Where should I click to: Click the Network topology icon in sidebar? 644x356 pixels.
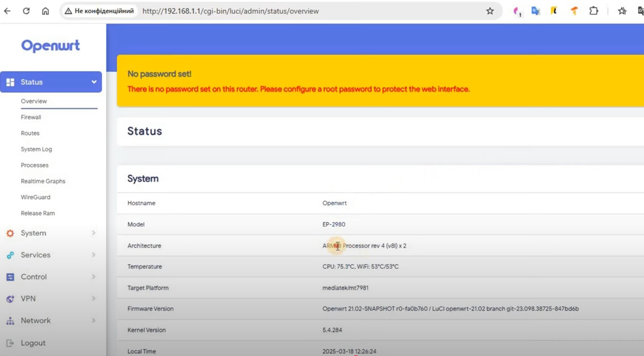[10, 321]
